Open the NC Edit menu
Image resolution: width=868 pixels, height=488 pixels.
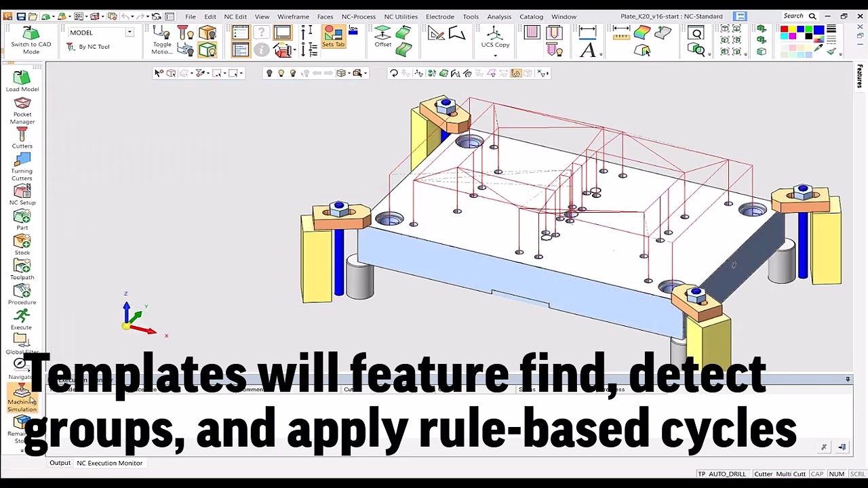tap(235, 17)
